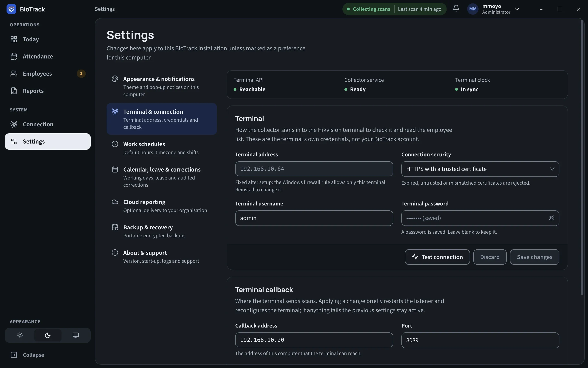
Task: Click the MM user avatar
Action: pos(473,9)
